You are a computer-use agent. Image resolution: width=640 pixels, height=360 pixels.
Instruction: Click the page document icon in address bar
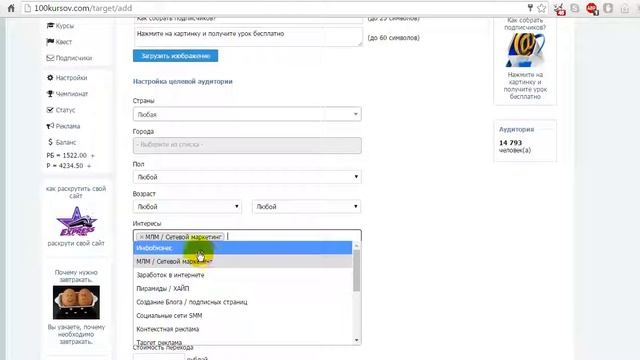coord(27,8)
